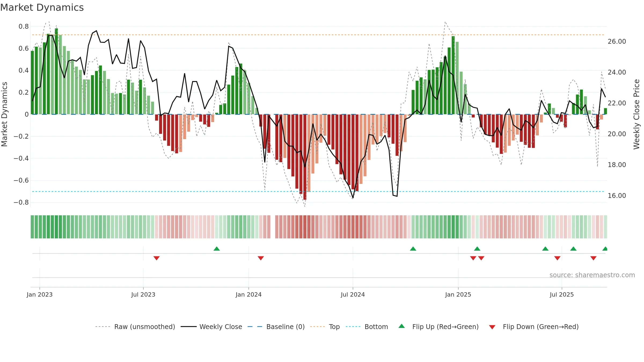This screenshot has width=644, height=362.
Task: Click the Jan 2024 x-axis label
Action: 248,294
